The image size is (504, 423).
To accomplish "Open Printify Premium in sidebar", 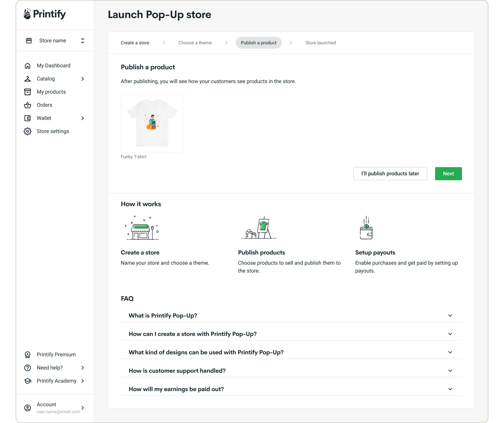I will [x=56, y=355].
